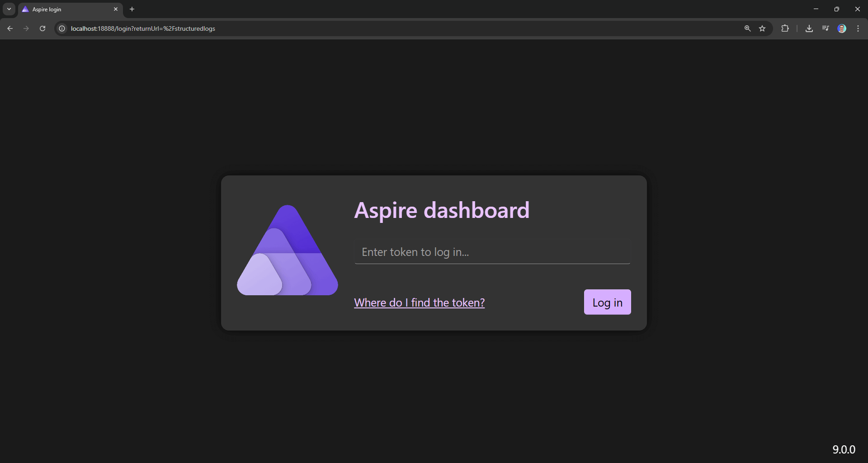Image resolution: width=868 pixels, height=463 pixels.
Task: Go back using the browser back arrow
Action: (x=10, y=28)
